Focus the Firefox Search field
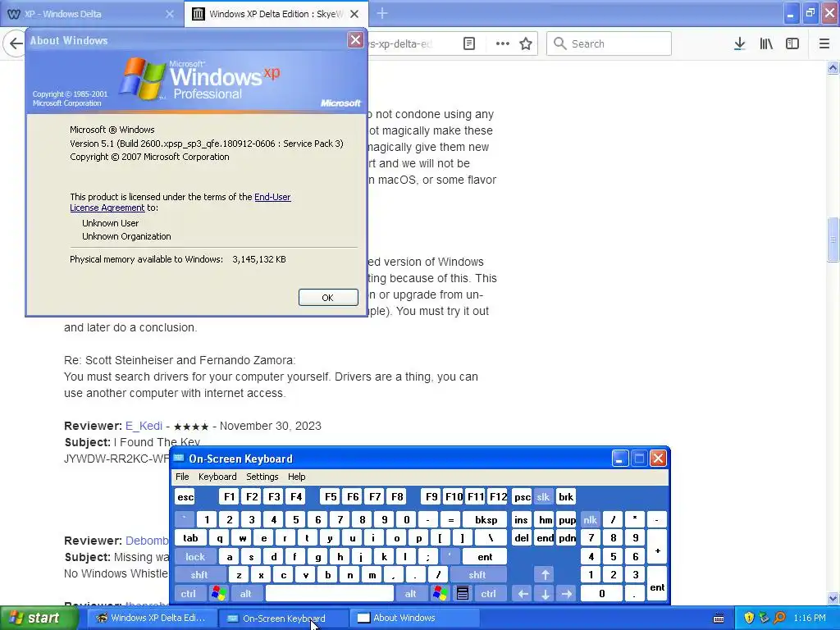 (x=609, y=44)
